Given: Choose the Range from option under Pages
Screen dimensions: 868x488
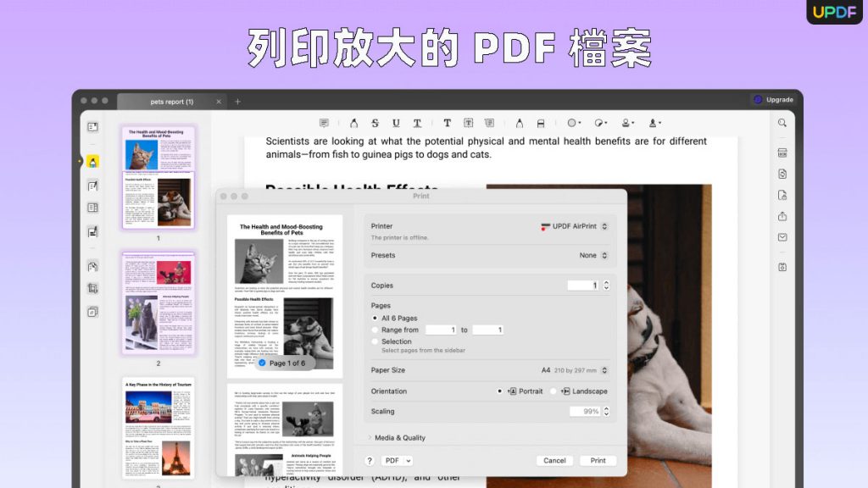Looking at the screenshot, I should pyautogui.click(x=376, y=330).
